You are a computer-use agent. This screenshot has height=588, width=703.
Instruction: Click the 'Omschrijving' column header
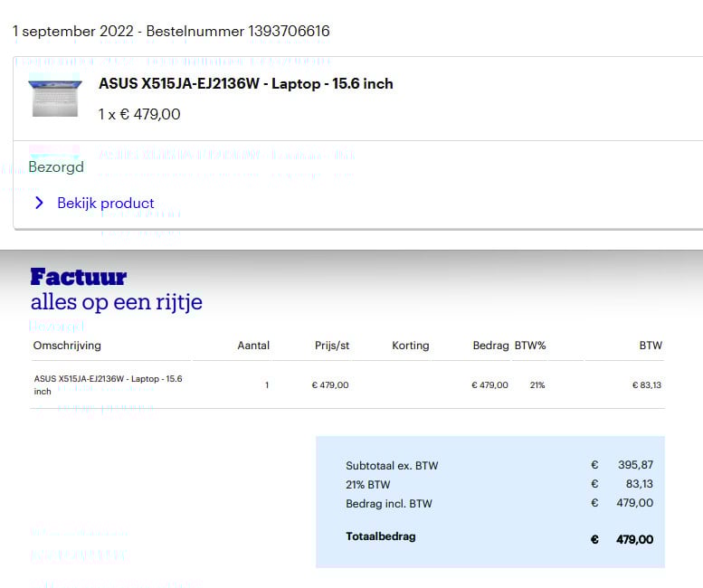point(67,346)
